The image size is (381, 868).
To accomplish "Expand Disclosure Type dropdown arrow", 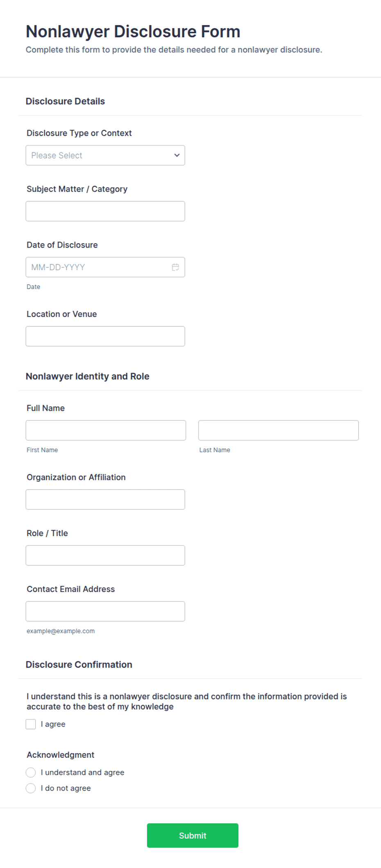I will point(177,155).
